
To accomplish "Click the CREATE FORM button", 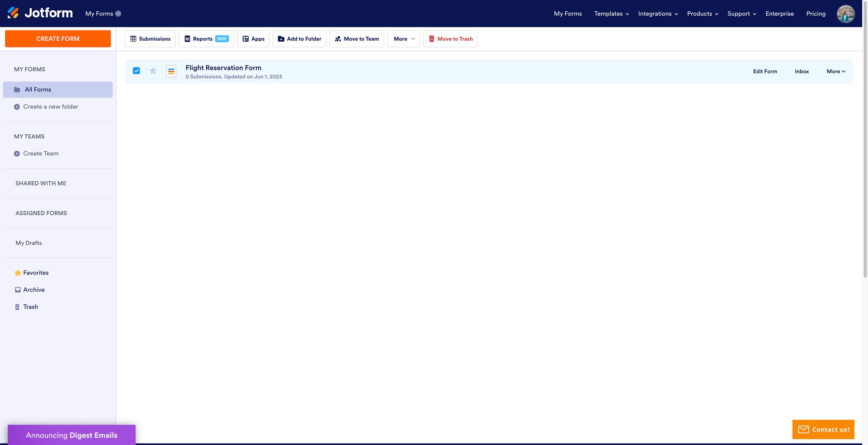I will point(58,39).
